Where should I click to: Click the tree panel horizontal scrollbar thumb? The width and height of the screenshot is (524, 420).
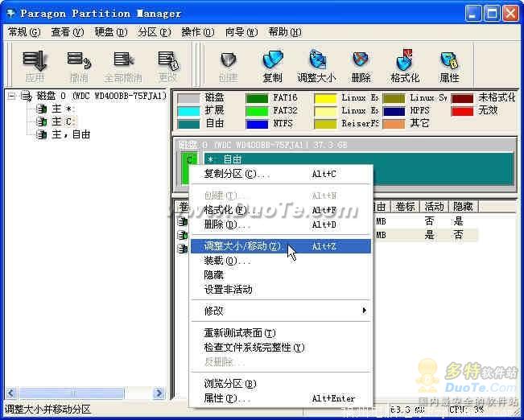click(71, 393)
